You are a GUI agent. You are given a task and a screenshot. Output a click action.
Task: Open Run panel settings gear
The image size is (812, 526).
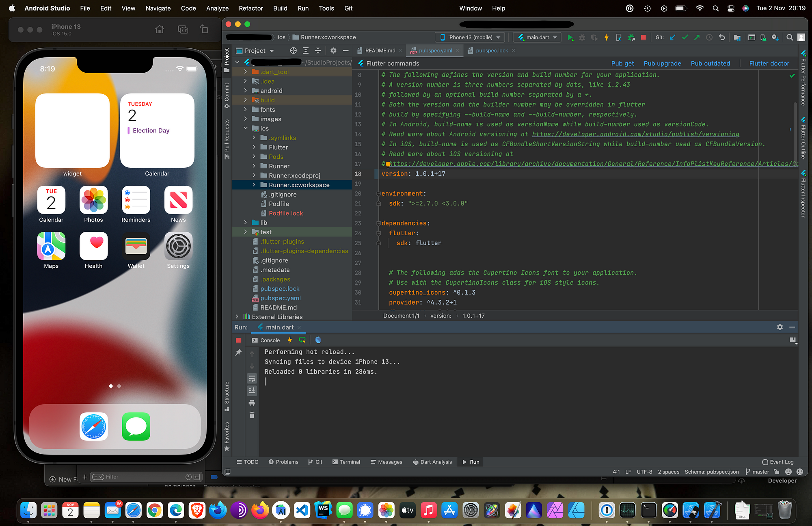[x=780, y=327]
